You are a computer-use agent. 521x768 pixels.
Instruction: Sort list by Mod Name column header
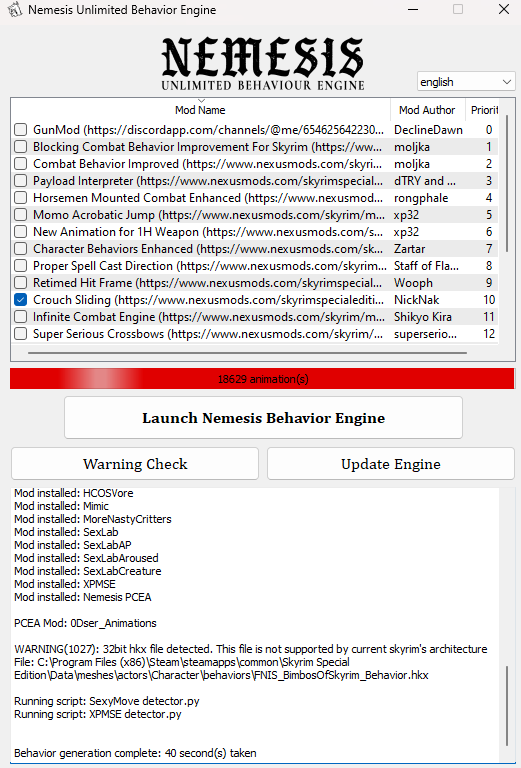tap(200, 110)
